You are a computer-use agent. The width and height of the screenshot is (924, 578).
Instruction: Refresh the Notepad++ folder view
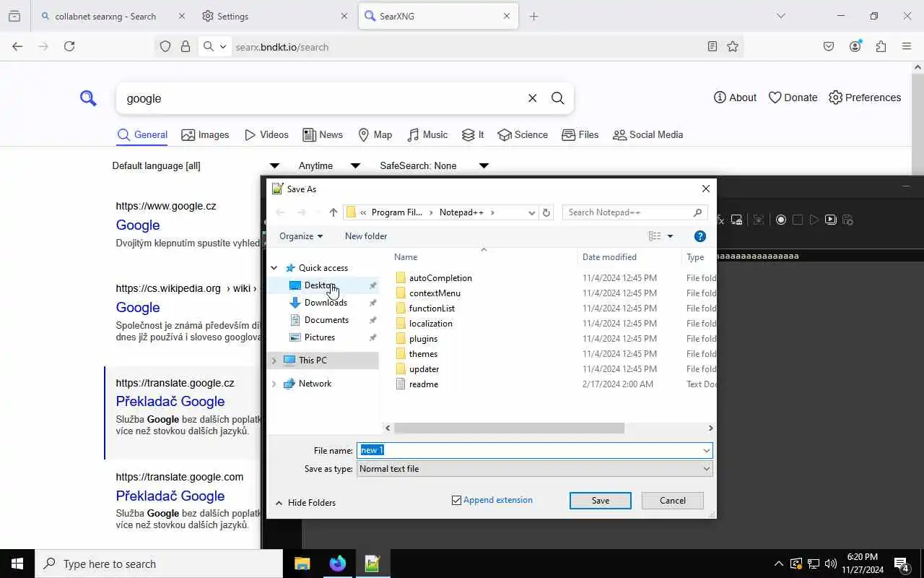pyautogui.click(x=546, y=212)
